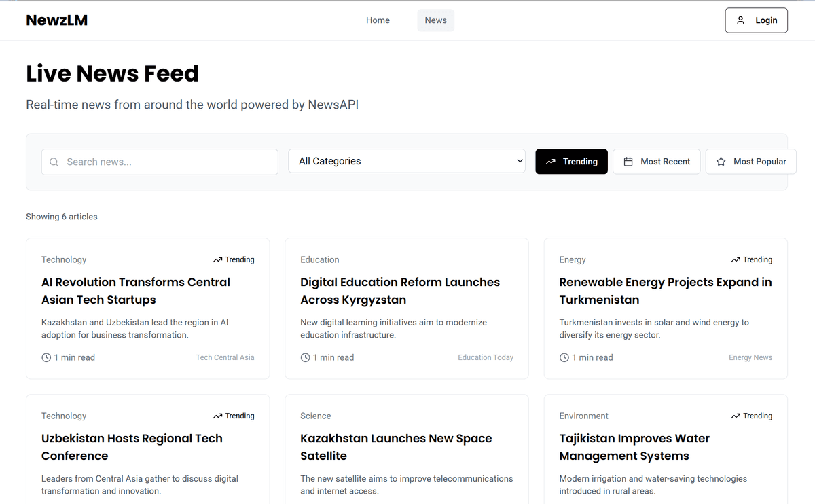Click summary 'Modern irrigation and water-saving technologies'
Viewport: 815px width, 504px height.
click(653, 485)
